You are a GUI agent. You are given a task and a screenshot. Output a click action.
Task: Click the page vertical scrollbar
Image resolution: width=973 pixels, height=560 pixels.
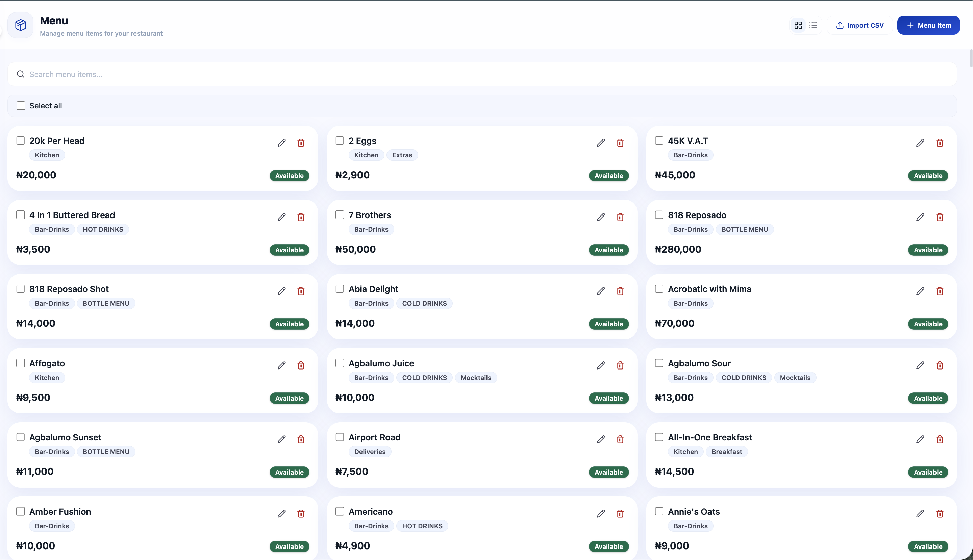[970, 58]
